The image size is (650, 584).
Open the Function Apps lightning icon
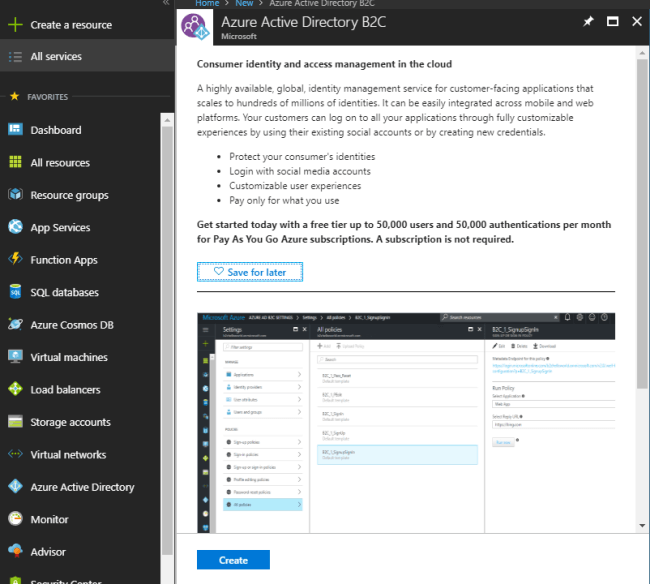[x=15, y=259]
